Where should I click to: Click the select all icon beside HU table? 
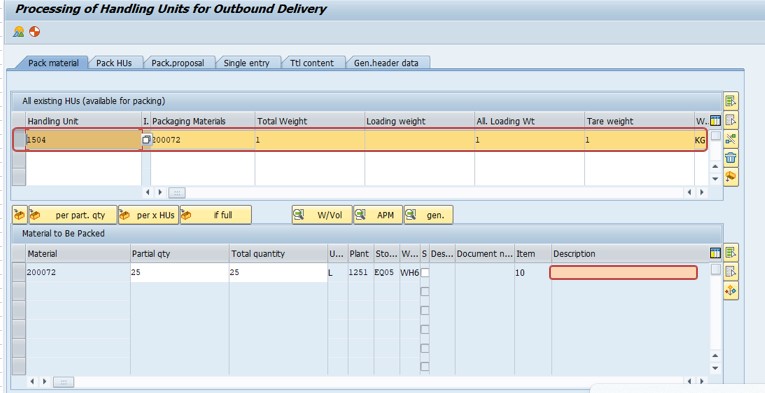[730, 101]
